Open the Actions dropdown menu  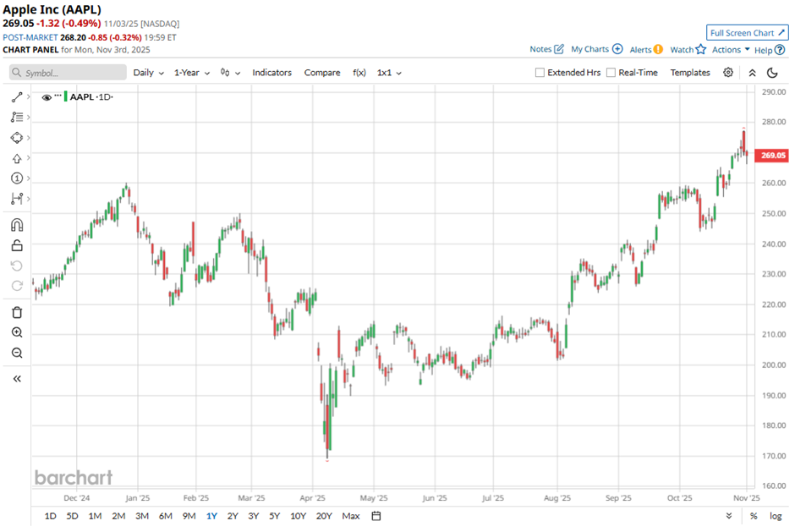[x=731, y=49]
